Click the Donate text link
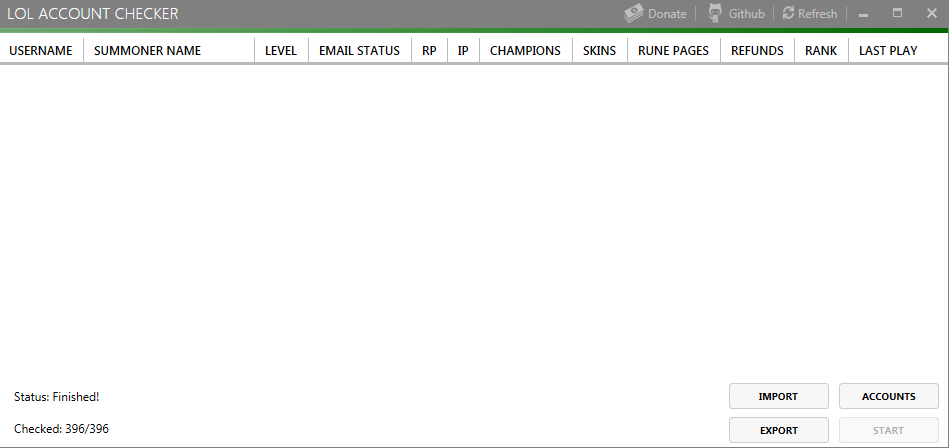Screen dimensions: 949x448 667,14
